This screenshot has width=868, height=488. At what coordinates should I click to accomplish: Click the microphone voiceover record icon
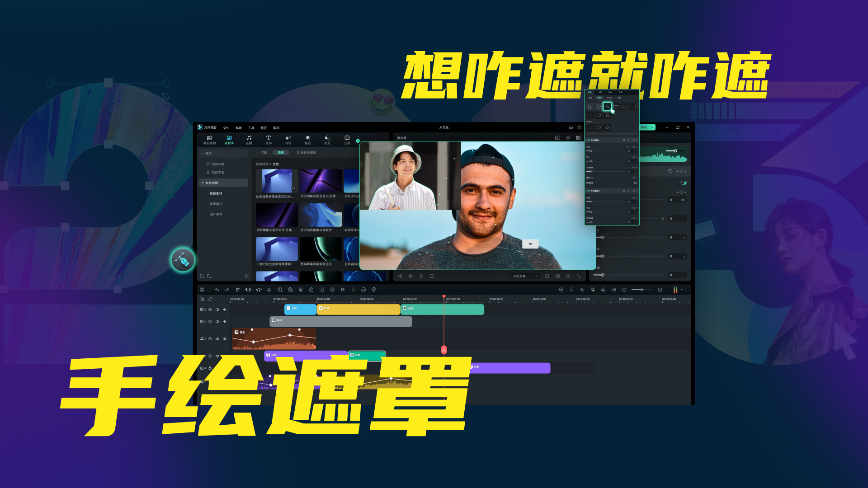point(582,290)
